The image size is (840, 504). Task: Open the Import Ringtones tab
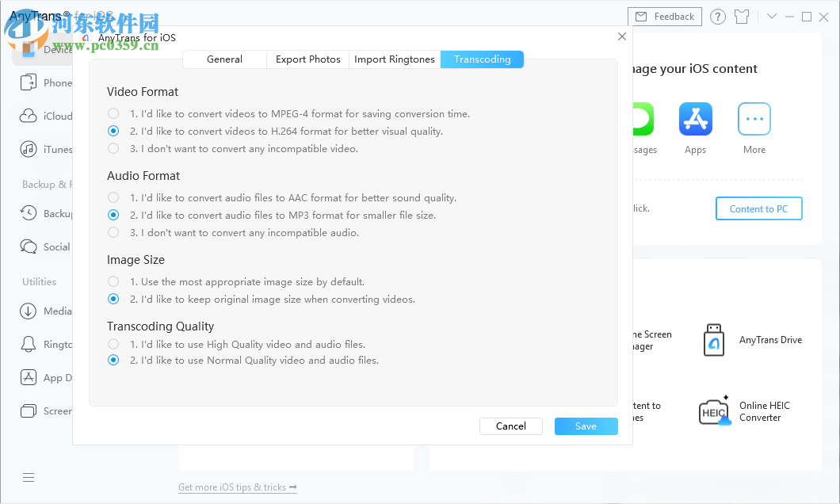click(394, 59)
